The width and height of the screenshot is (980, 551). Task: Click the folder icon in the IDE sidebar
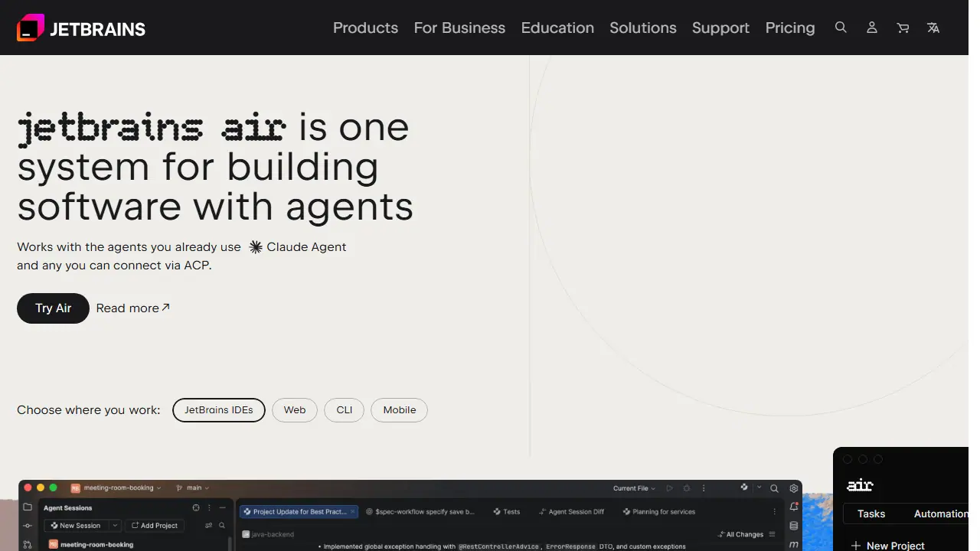[28, 507]
